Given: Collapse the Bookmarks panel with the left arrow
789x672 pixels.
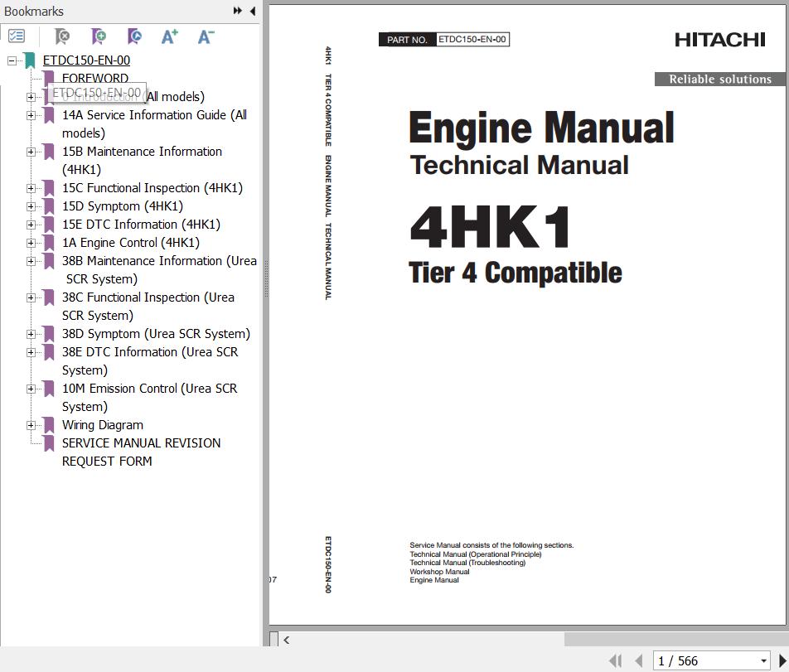Looking at the screenshot, I should pos(253,11).
